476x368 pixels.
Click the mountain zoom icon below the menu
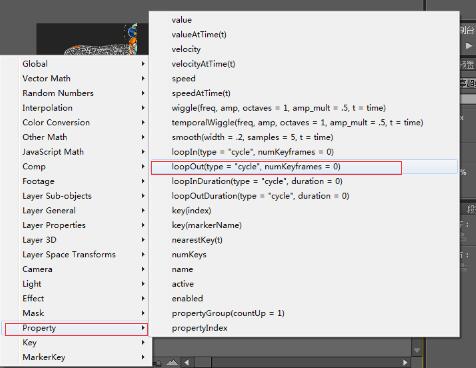coord(172,362)
